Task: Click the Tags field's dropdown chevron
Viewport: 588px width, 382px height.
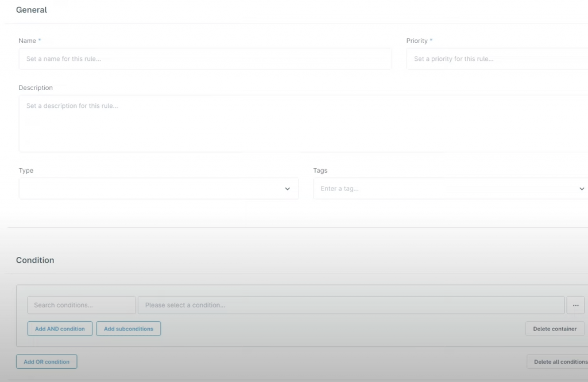Action: point(582,188)
